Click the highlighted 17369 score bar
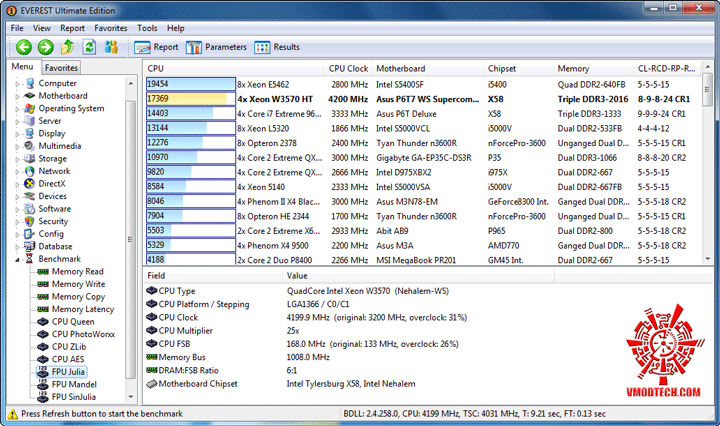Image resolution: width=720 pixels, height=426 pixels. (x=191, y=99)
